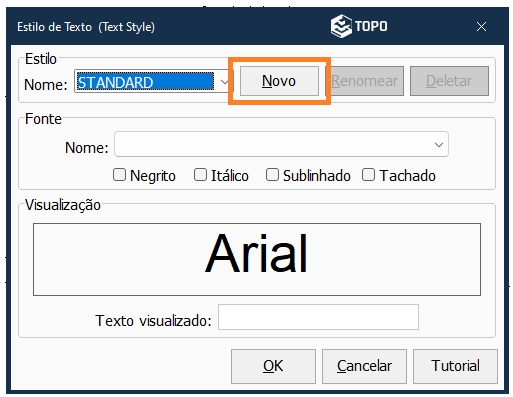Click the Texto visualizado input field

(318, 317)
